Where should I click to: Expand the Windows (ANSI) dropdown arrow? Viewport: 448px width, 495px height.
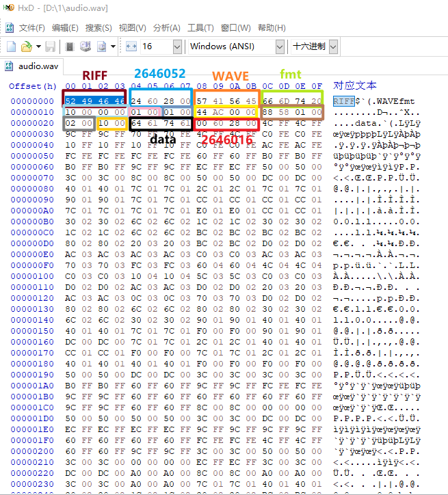[280, 46]
